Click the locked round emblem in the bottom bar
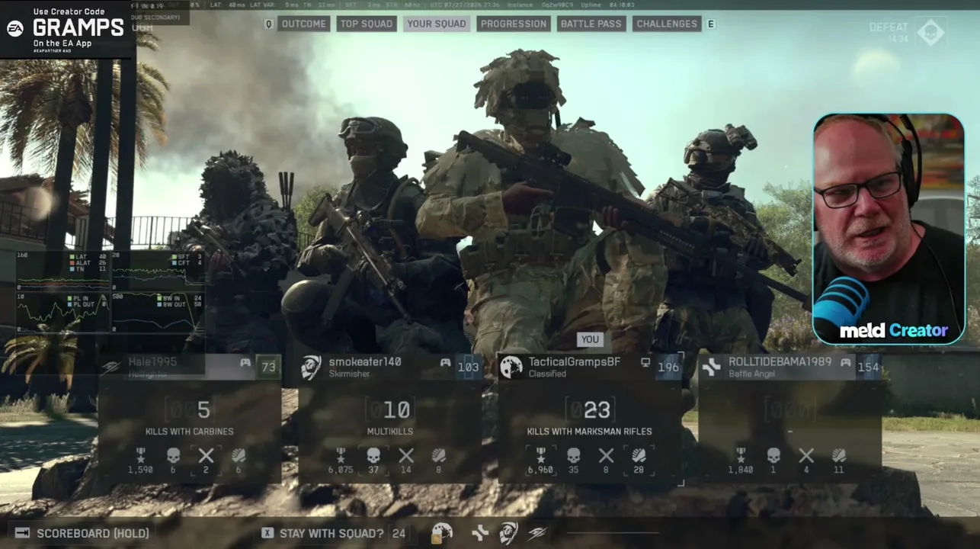This screenshot has height=549, width=980. click(x=442, y=533)
